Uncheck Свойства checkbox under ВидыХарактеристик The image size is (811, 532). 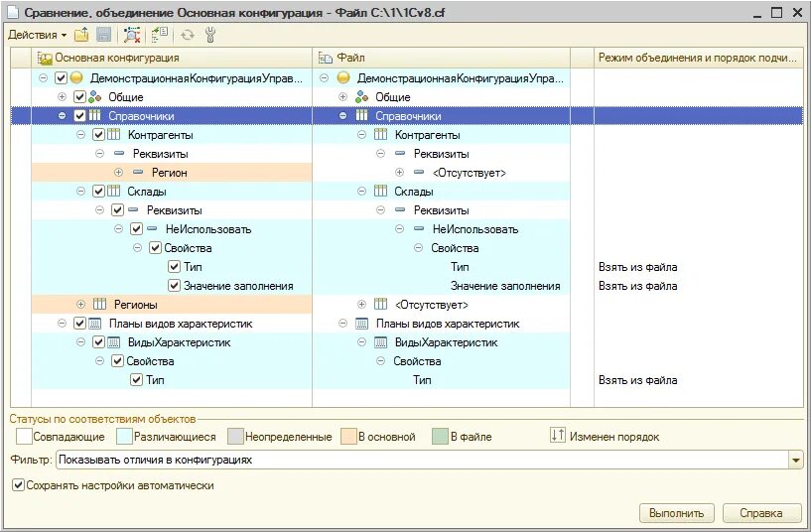(117, 361)
